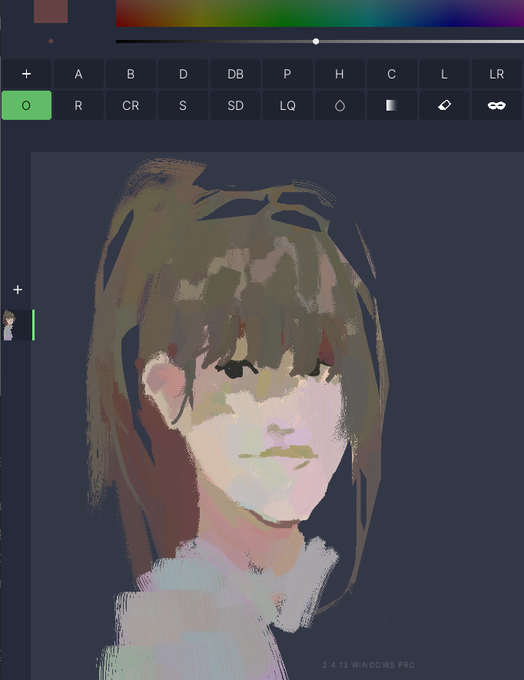Select the portrait layer thumbnail

[x=17, y=325]
